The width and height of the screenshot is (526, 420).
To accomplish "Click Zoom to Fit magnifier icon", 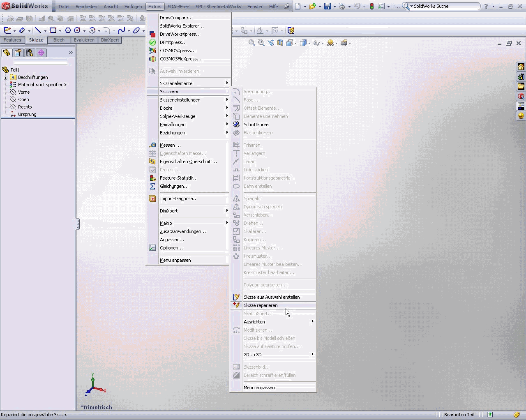I will tap(252, 43).
